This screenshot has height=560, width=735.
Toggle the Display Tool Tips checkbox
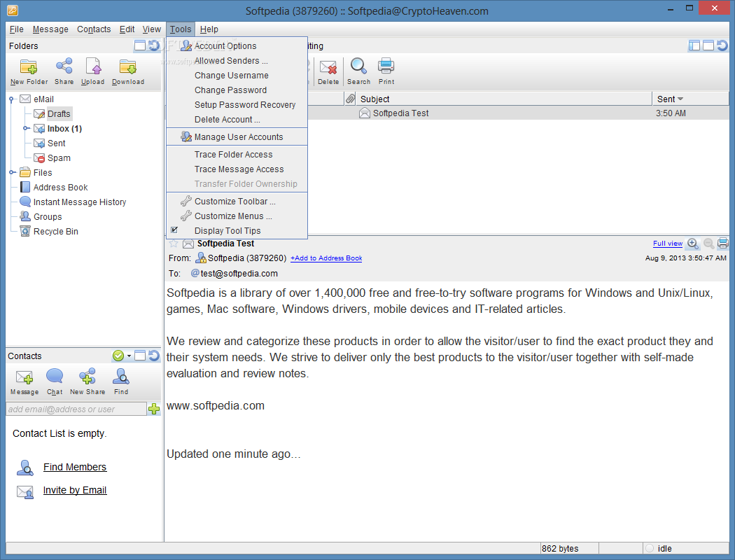(x=174, y=230)
